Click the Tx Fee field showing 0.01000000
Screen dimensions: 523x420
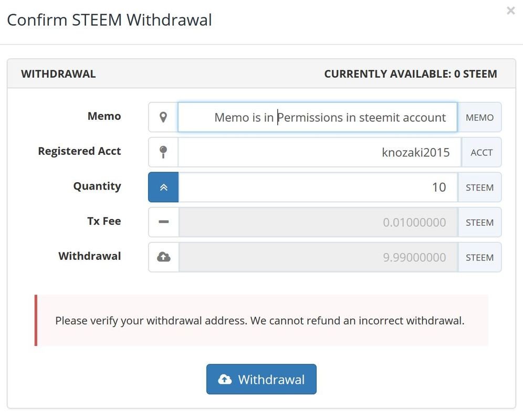(x=318, y=222)
